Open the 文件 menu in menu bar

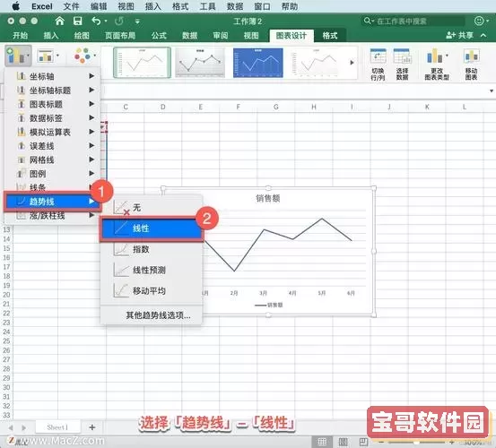[71, 6]
